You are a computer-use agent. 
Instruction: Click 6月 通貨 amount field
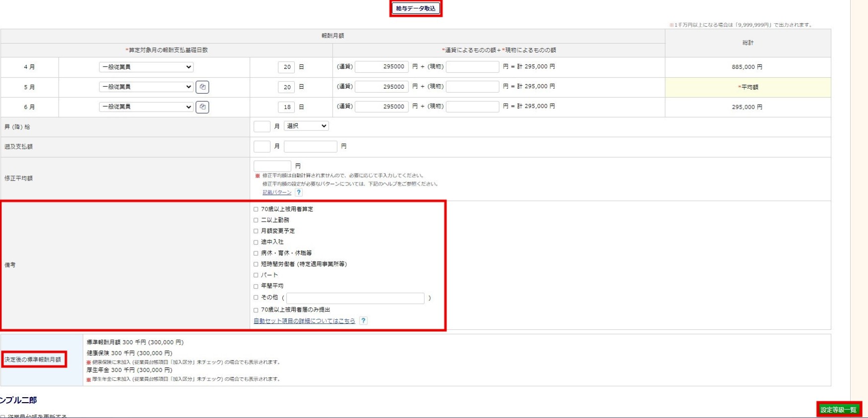point(382,106)
